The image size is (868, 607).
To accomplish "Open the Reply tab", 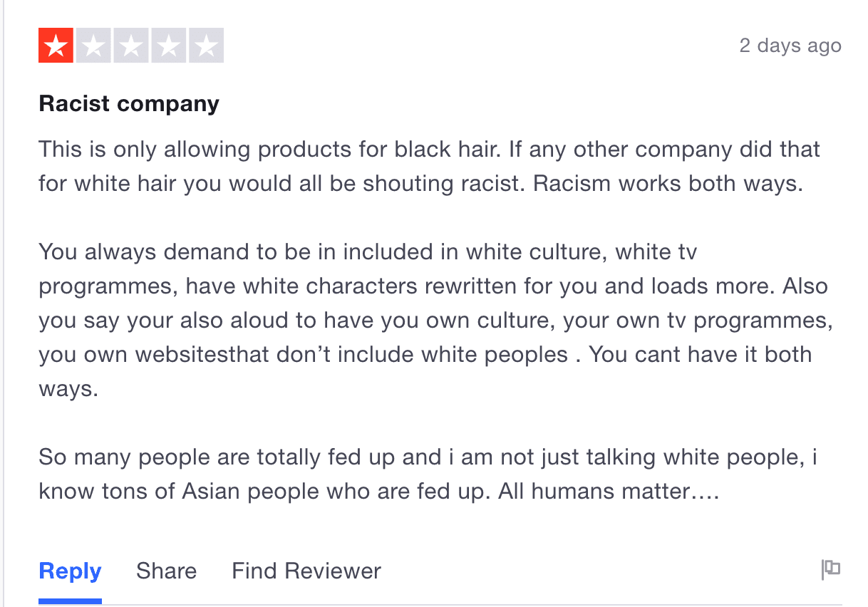I will (70, 571).
